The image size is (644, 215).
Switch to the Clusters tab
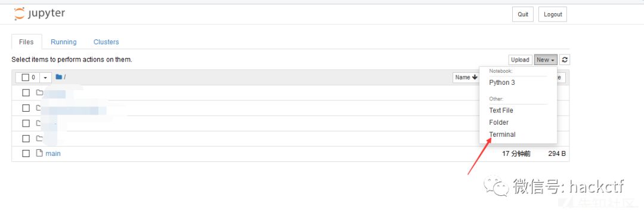106,42
